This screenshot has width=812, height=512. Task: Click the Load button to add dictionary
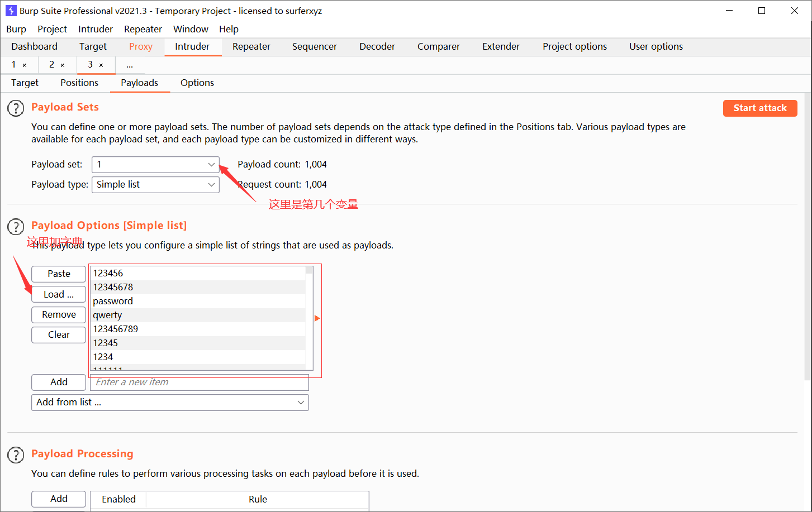click(x=59, y=294)
